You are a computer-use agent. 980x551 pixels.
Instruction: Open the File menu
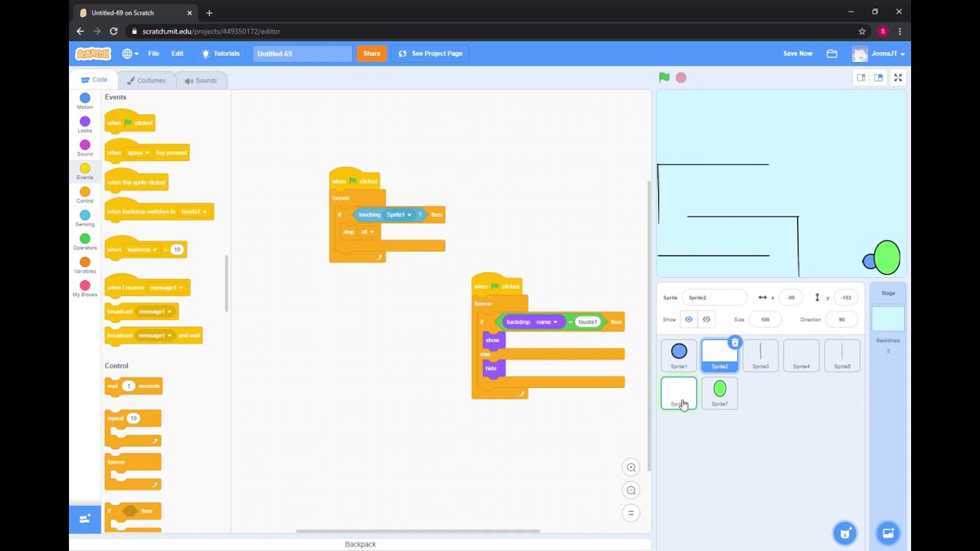pos(153,54)
